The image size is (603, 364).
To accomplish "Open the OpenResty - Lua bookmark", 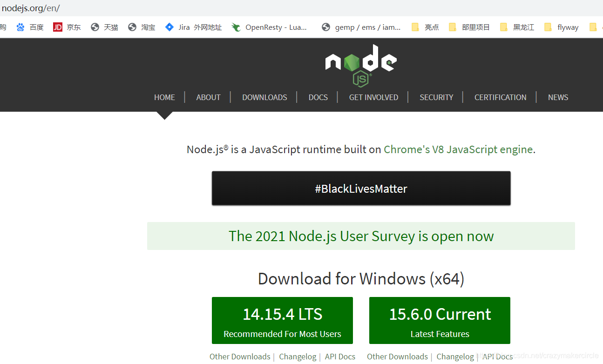I will tap(269, 27).
